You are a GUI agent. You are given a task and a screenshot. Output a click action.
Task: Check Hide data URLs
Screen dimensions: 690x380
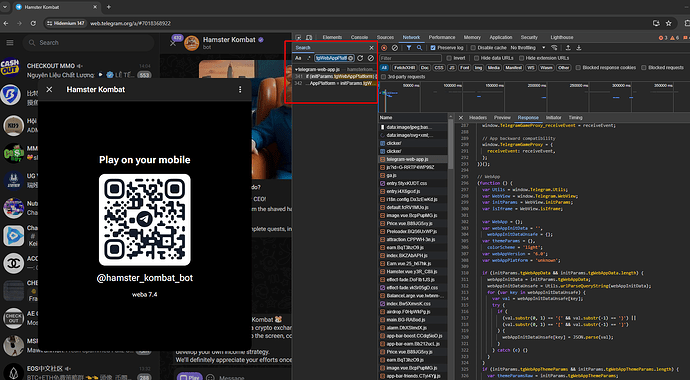pyautogui.click(x=476, y=58)
